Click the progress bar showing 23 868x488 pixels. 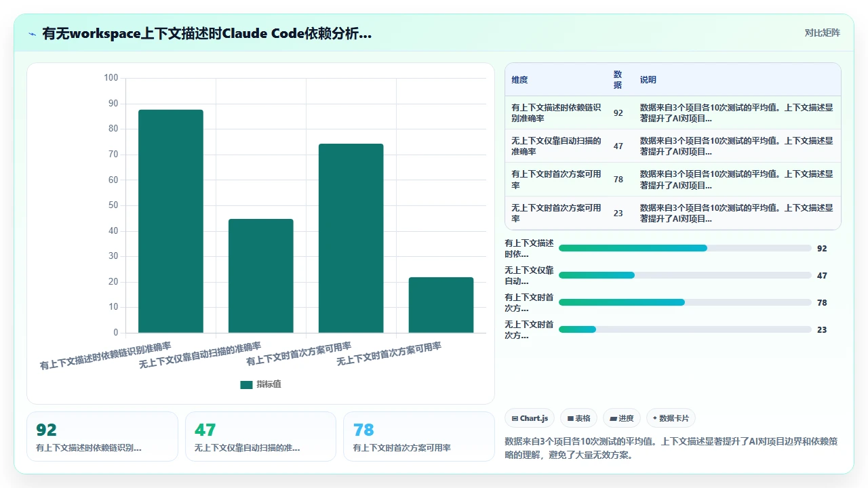tap(685, 329)
